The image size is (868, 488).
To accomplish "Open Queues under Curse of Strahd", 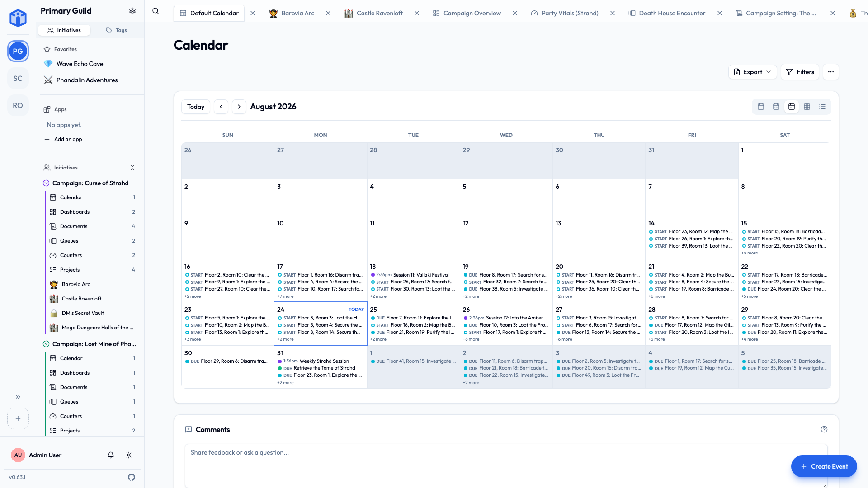I will [92, 241].
